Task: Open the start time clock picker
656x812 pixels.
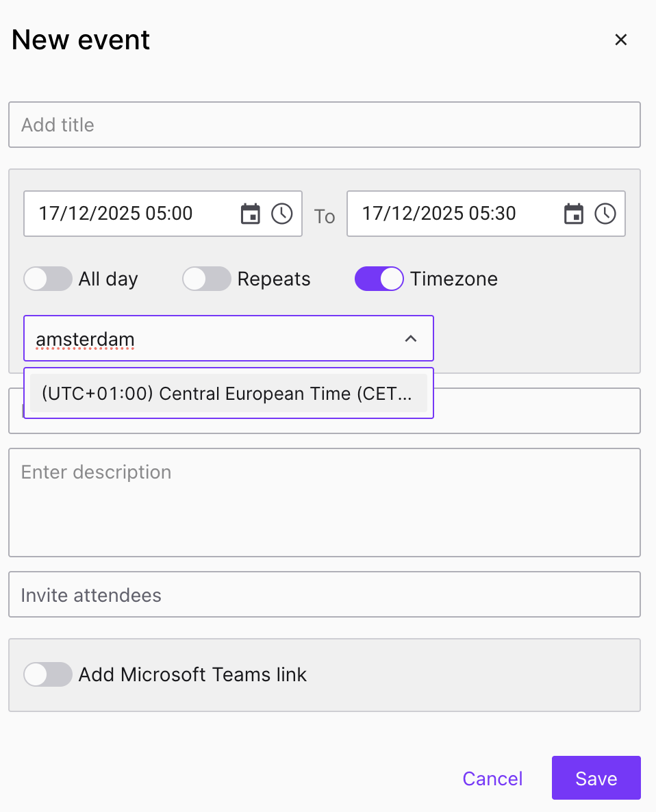Action: (282, 214)
